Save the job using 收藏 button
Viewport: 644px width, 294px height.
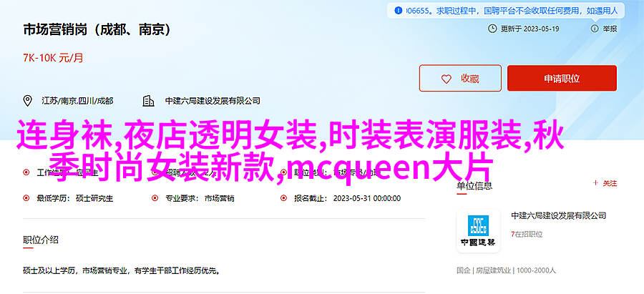click(460, 78)
